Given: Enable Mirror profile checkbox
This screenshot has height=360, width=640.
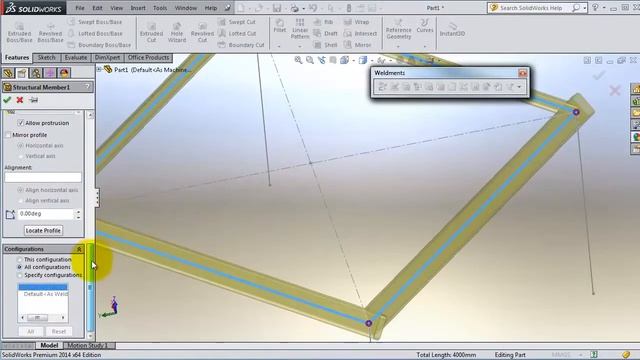Looking at the screenshot, I should (8, 135).
